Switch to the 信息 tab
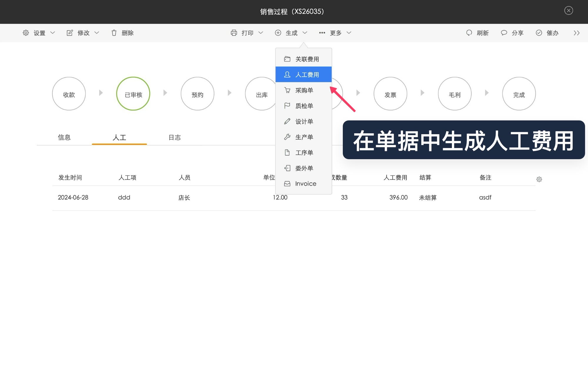Screen dimensions: 588x390 pos(64,137)
